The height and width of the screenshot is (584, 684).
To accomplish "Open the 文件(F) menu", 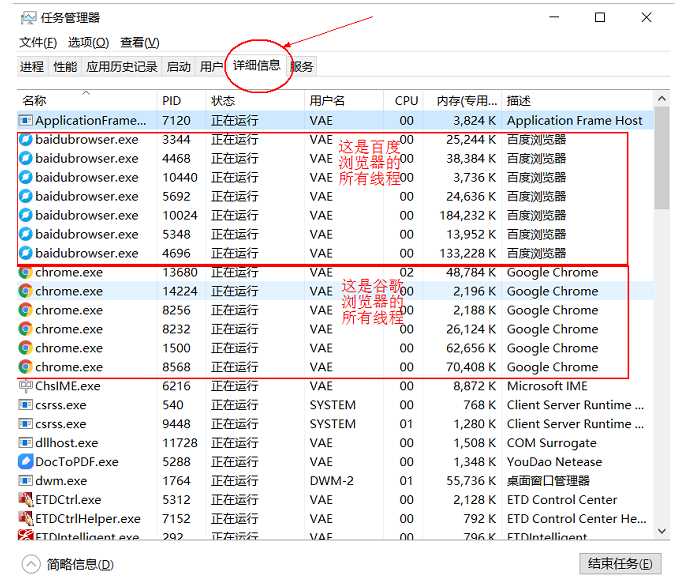I will pyautogui.click(x=38, y=43).
